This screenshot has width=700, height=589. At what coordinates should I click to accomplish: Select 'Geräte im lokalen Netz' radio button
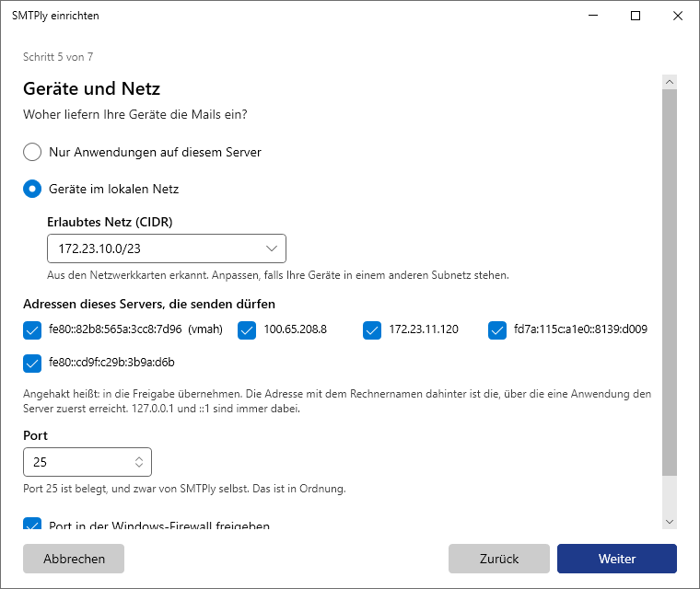pyautogui.click(x=32, y=190)
